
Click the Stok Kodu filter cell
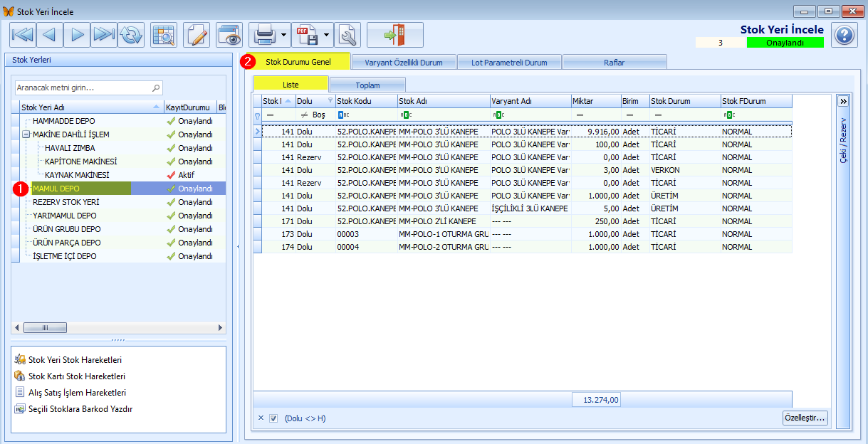coord(366,115)
